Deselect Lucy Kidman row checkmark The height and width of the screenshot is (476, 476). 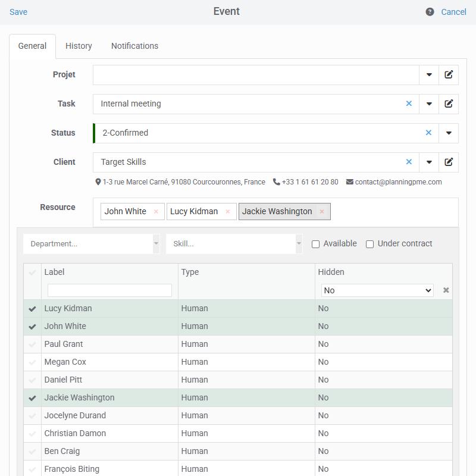pyautogui.click(x=32, y=309)
